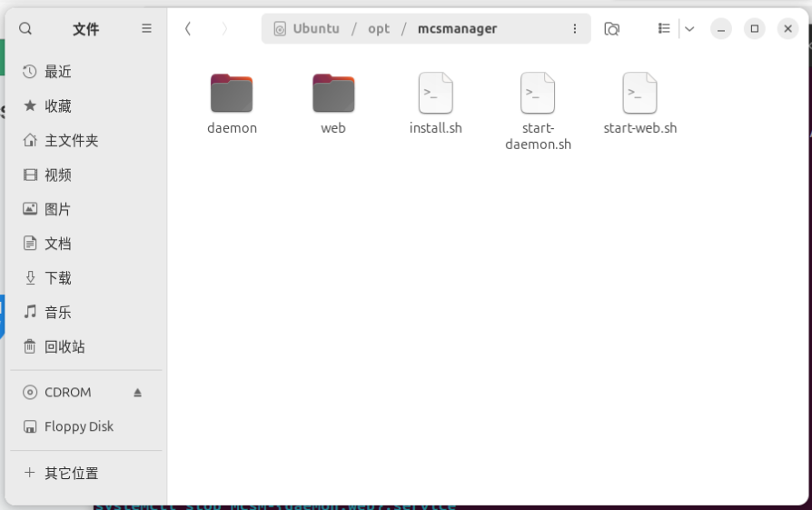Open 音乐 (Music) in sidebar
Viewport: 812px width, 510px height.
point(86,313)
